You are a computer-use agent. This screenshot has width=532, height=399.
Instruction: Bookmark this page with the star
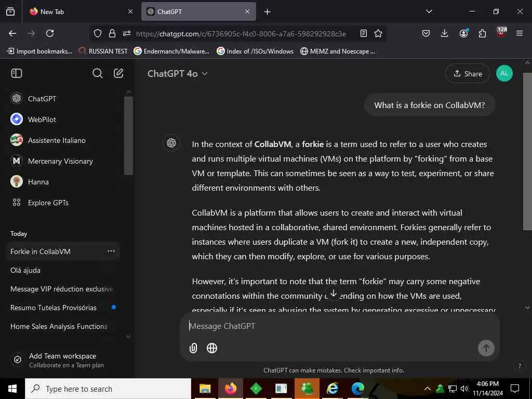(x=378, y=33)
